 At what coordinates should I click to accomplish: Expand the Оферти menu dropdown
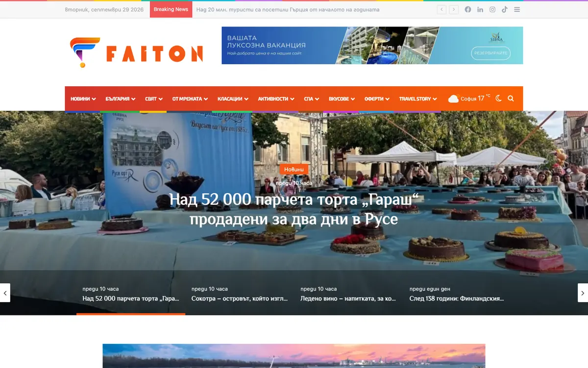[377, 99]
